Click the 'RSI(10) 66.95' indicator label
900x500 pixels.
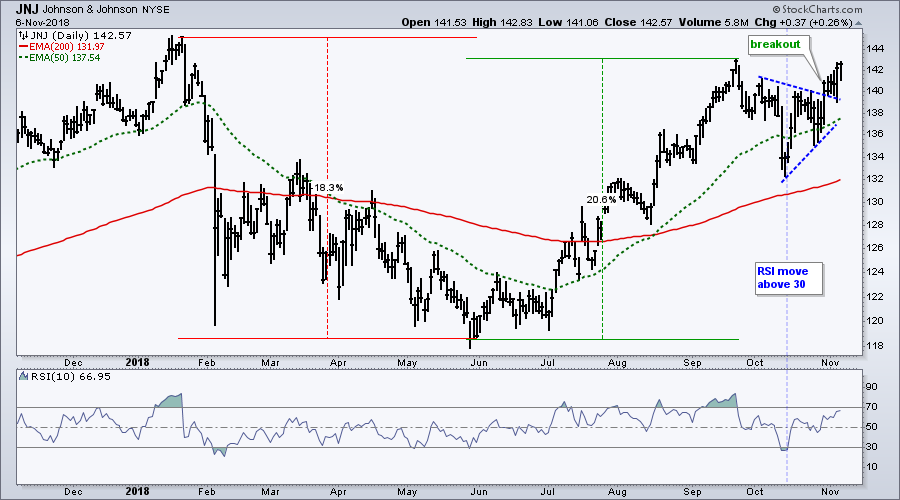70,377
